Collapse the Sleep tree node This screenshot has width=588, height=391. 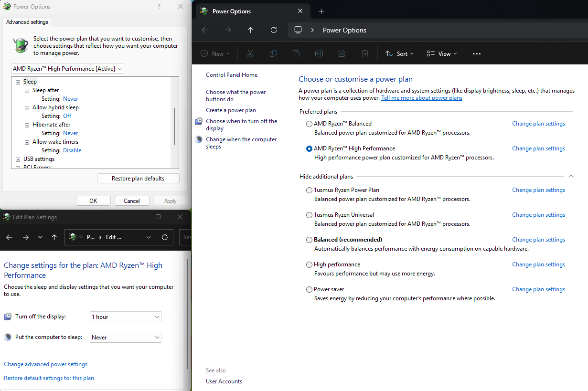(x=18, y=82)
